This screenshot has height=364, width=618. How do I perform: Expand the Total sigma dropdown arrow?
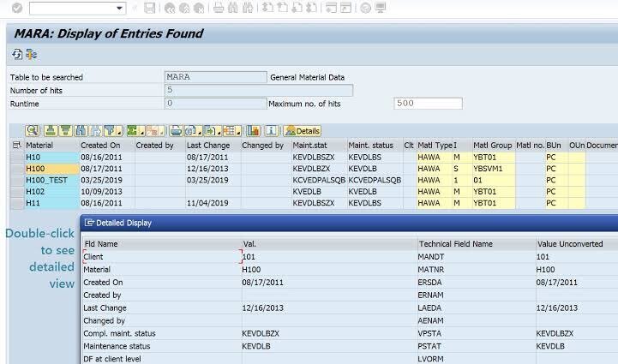coord(142,133)
